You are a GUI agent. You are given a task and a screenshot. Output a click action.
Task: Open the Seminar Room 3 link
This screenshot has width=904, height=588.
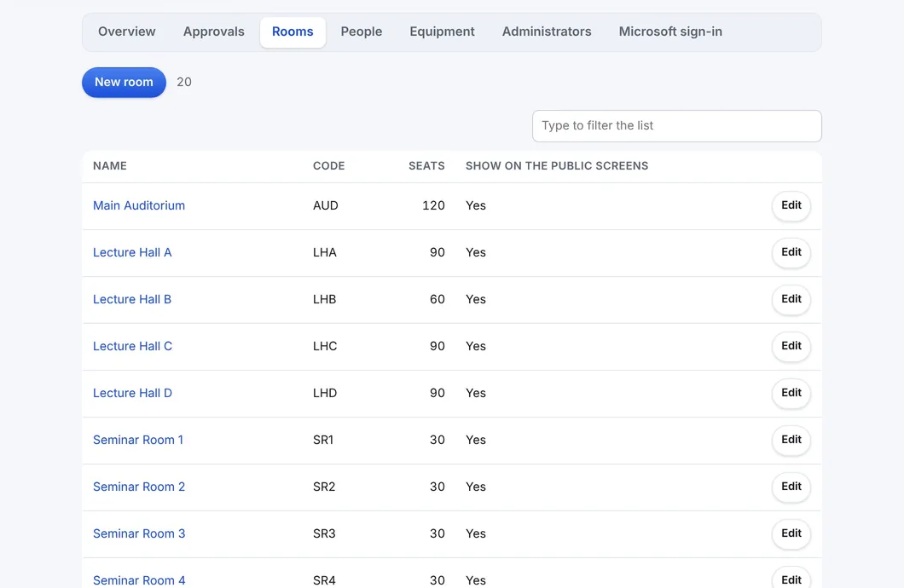point(139,533)
